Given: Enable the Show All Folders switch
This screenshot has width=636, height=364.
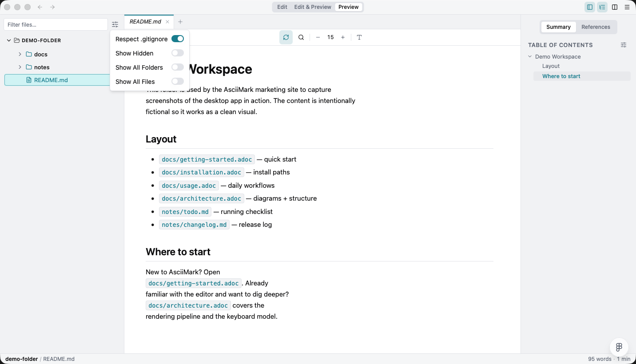Looking at the screenshot, I should (x=178, y=67).
